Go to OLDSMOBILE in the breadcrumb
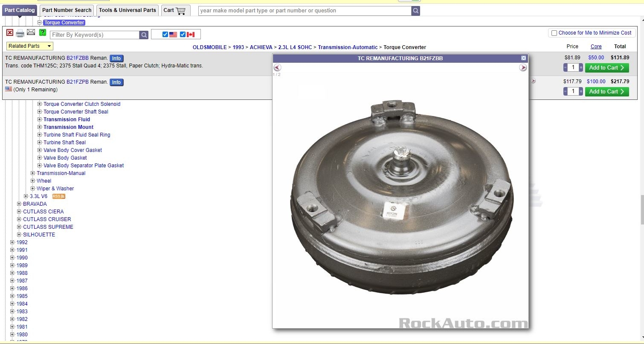 210,47
